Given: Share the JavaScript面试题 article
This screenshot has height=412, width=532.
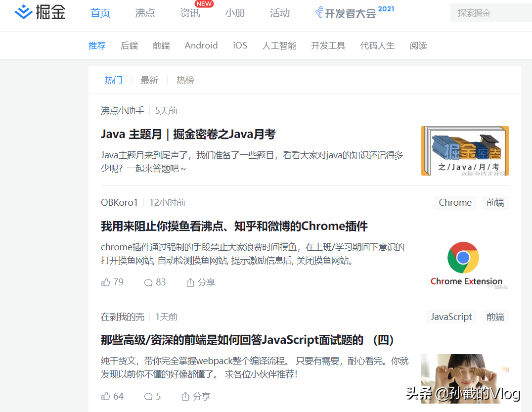Looking at the screenshot, I should [x=196, y=396].
